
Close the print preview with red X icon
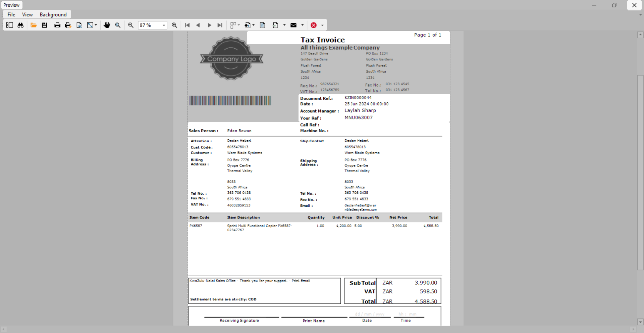click(314, 25)
